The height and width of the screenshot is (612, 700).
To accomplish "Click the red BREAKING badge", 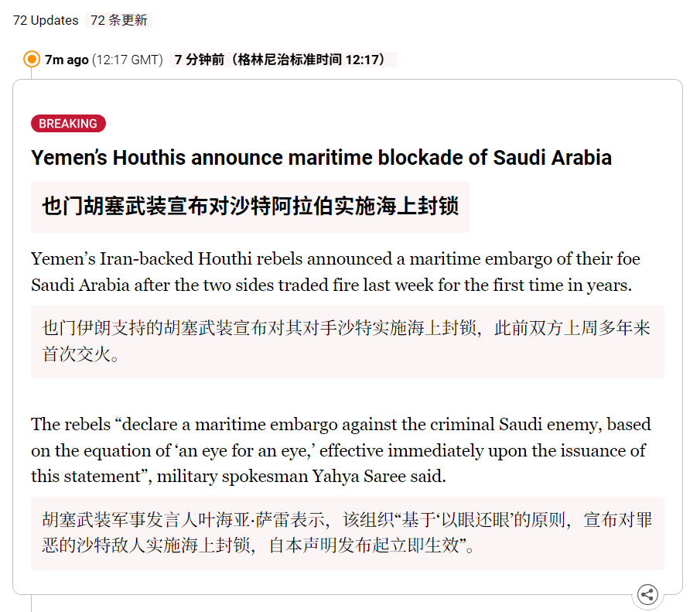I will coord(68,123).
